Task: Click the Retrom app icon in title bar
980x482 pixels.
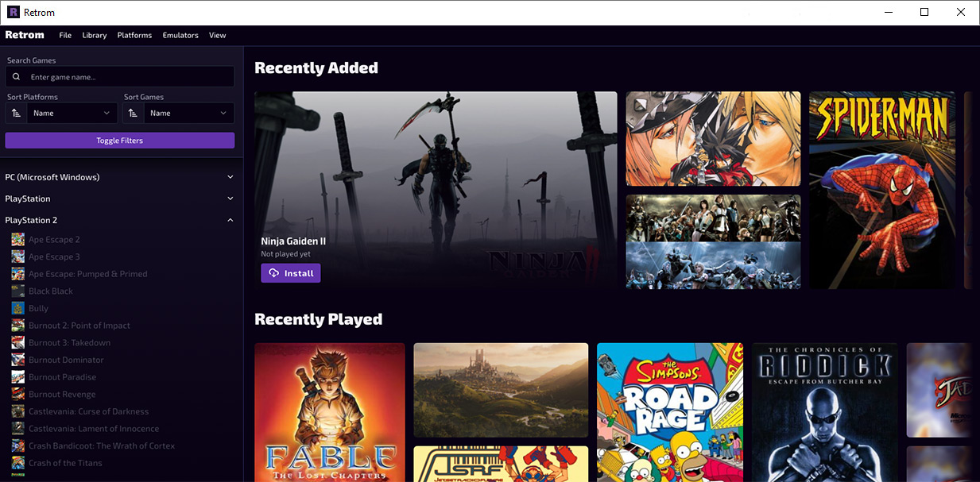Action: coord(14,13)
